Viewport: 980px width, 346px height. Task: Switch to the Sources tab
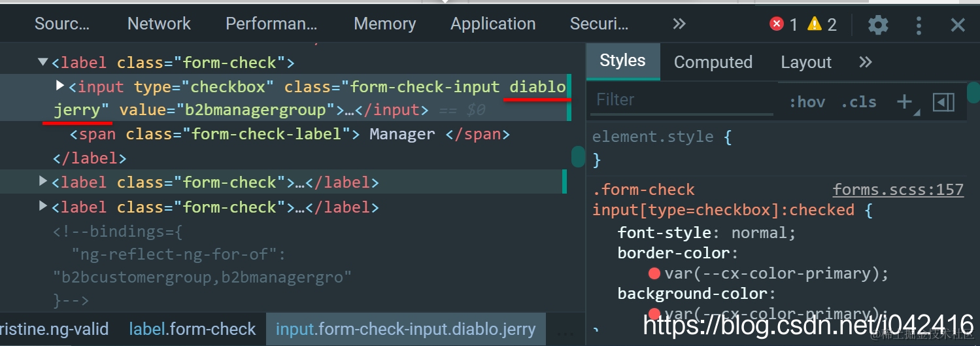coord(62,24)
